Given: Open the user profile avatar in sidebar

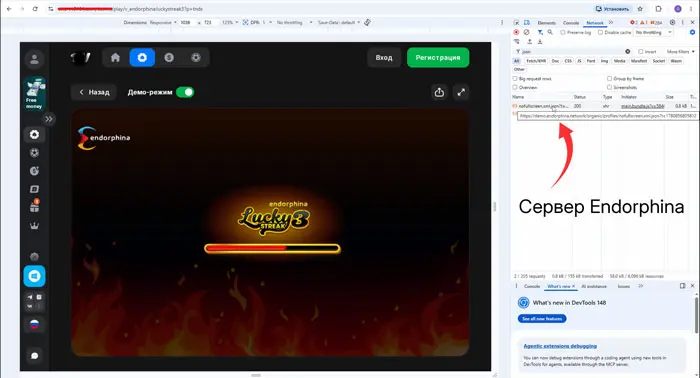Looking at the screenshot, I should [34, 59].
